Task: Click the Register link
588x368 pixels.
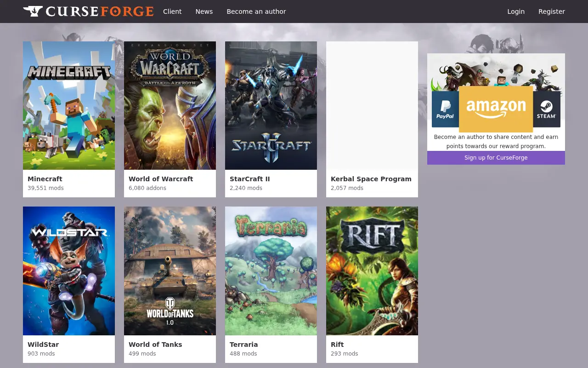Action: (552, 11)
